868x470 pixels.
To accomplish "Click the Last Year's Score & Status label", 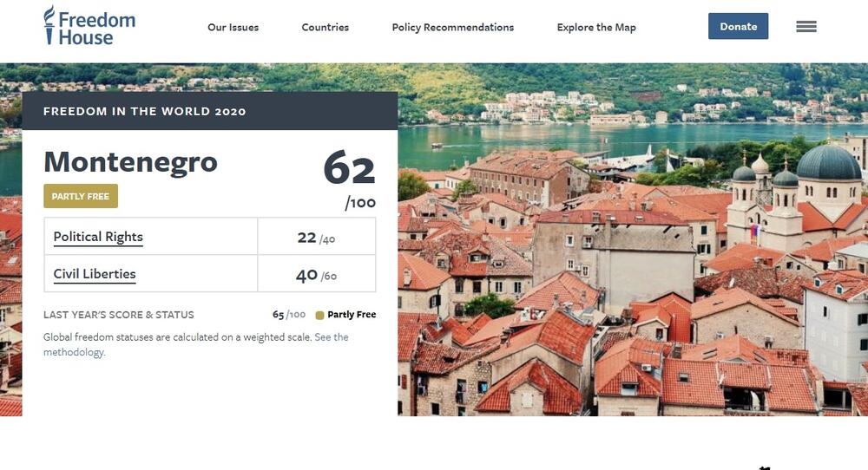I will (119, 315).
